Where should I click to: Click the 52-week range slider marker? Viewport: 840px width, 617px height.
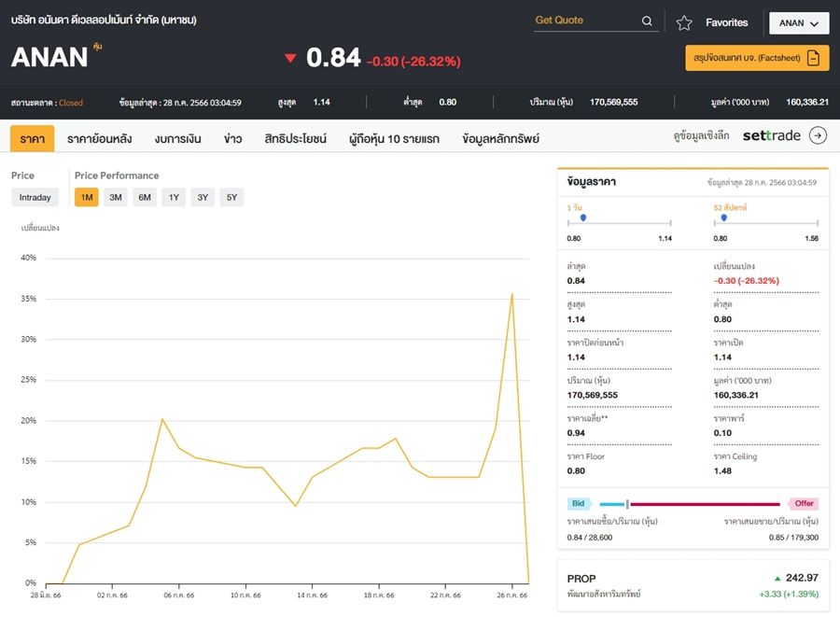pyautogui.click(x=723, y=217)
